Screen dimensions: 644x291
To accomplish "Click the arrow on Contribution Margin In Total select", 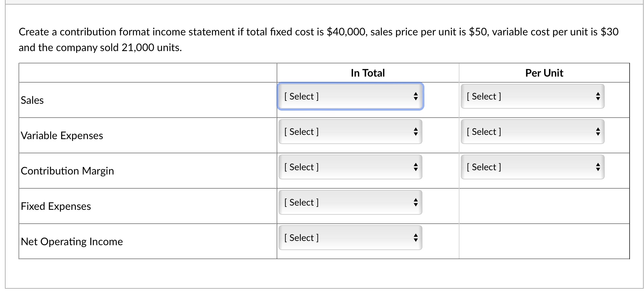I will pyautogui.click(x=415, y=167).
